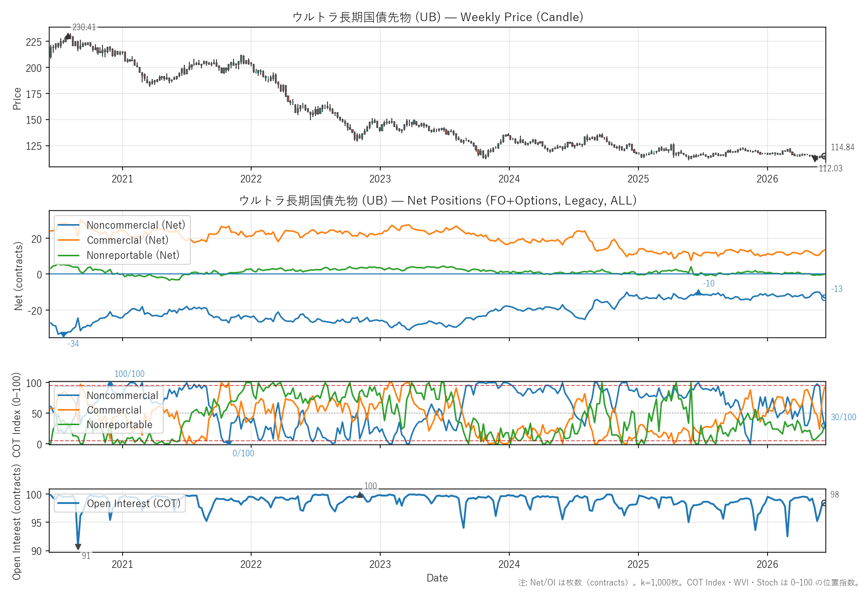Click the Net (contracts) y-axis label
868x593 pixels.
[x=19, y=276]
